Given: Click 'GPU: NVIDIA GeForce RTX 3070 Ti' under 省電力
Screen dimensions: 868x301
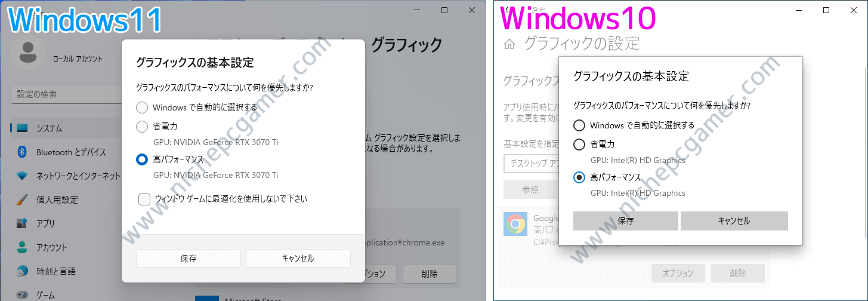Looking at the screenshot, I should point(215,142).
